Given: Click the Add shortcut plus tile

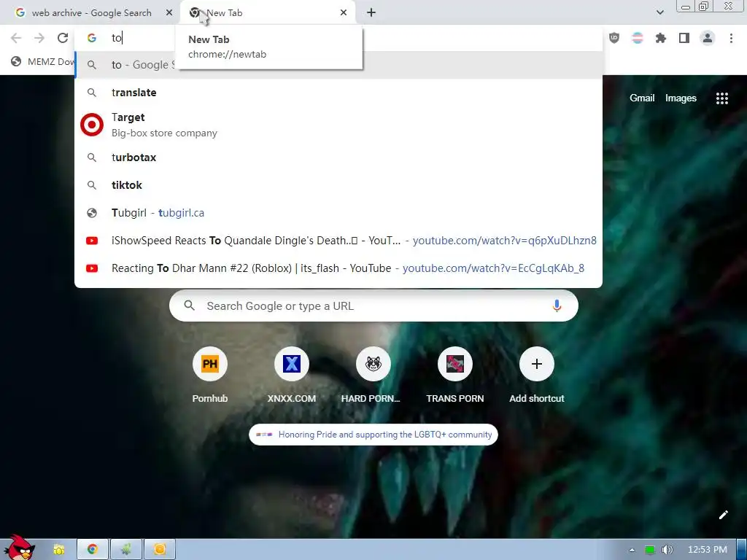Looking at the screenshot, I should 536,376.
